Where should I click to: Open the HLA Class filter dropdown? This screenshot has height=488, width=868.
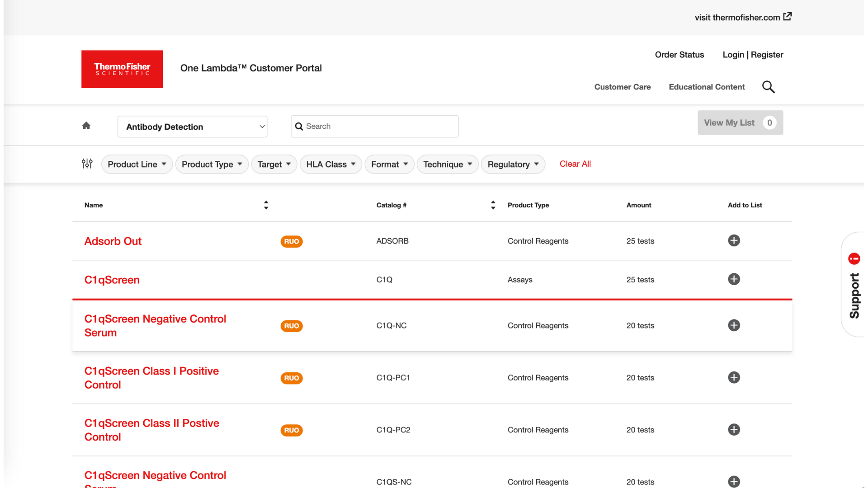tap(330, 164)
